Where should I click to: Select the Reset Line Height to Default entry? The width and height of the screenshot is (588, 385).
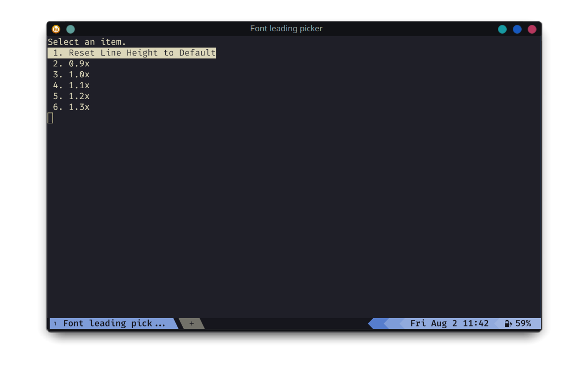(132, 53)
